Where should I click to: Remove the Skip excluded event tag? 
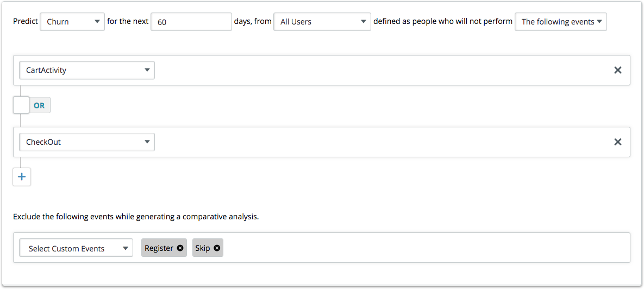[x=217, y=248]
